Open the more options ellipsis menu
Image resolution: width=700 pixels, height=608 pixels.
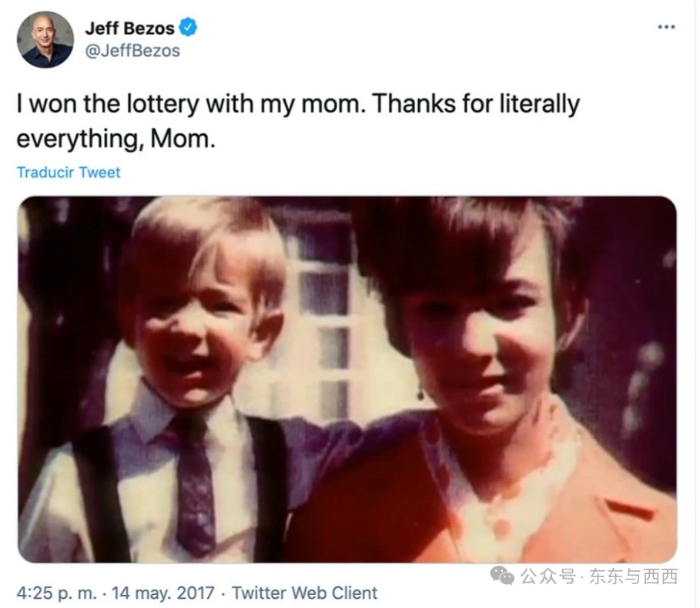[x=666, y=27]
